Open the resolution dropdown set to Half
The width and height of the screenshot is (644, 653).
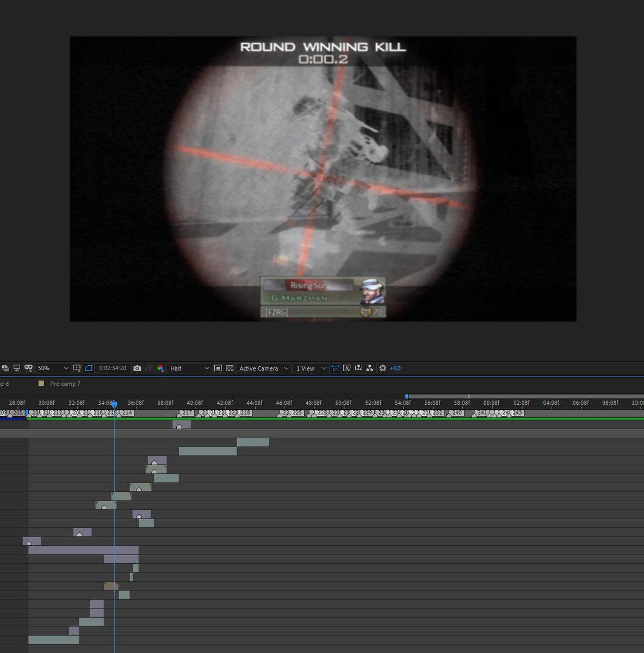point(189,368)
